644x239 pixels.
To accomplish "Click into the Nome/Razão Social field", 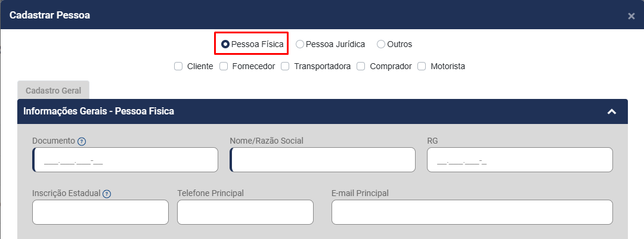I will [x=323, y=160].
